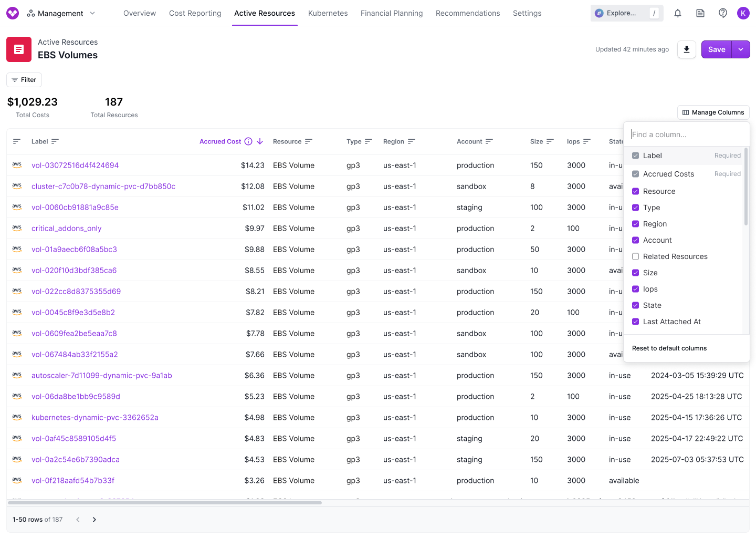Screen dimensions: 756x538
Task: Click the Find a column search field
Action: 686,134
